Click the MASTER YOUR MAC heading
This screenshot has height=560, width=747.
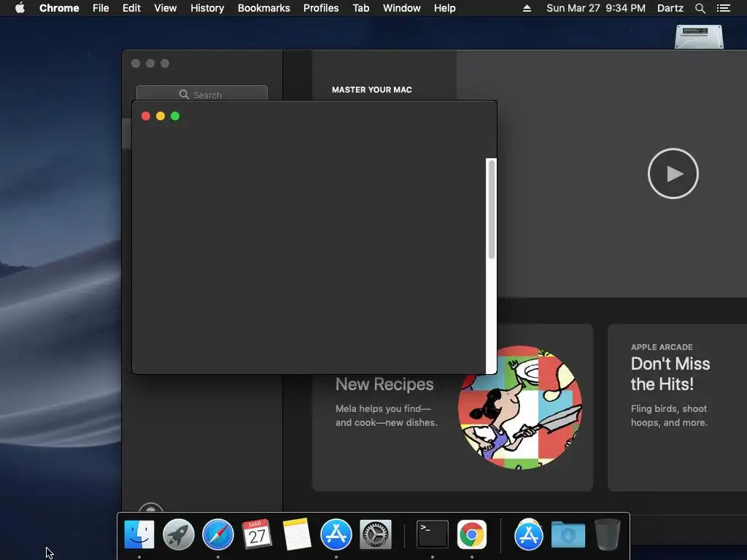click(x=372, y=90)
